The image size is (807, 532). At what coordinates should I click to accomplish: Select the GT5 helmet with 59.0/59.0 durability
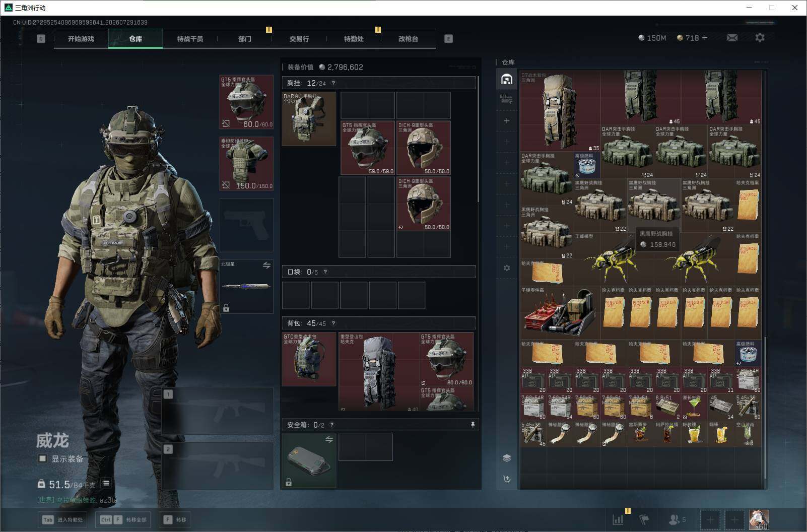click(x=368, y=148)
